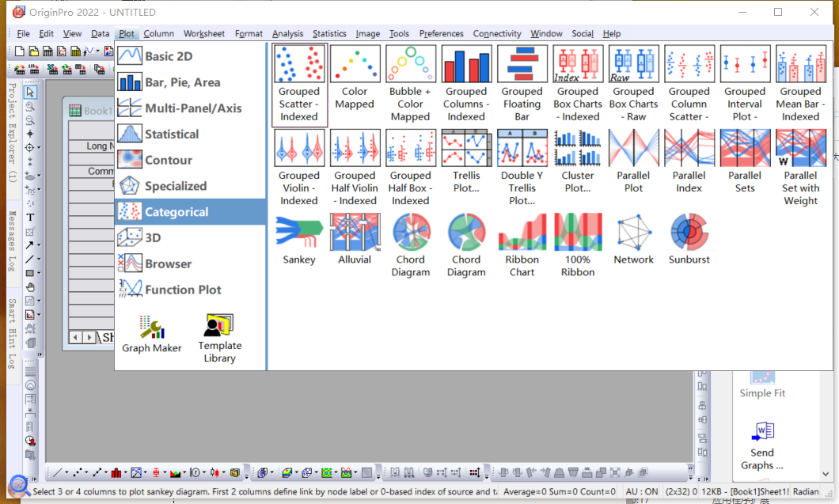
Task: Pick Bubble + Color Mapped plot
Action: point(411,85)
